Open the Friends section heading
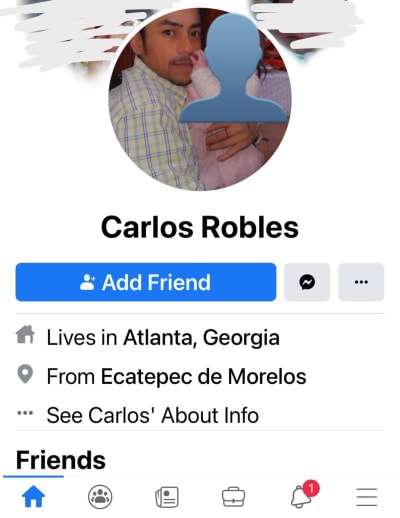The height and width of the screenshot is (518, 400). [x=61, y=460]
